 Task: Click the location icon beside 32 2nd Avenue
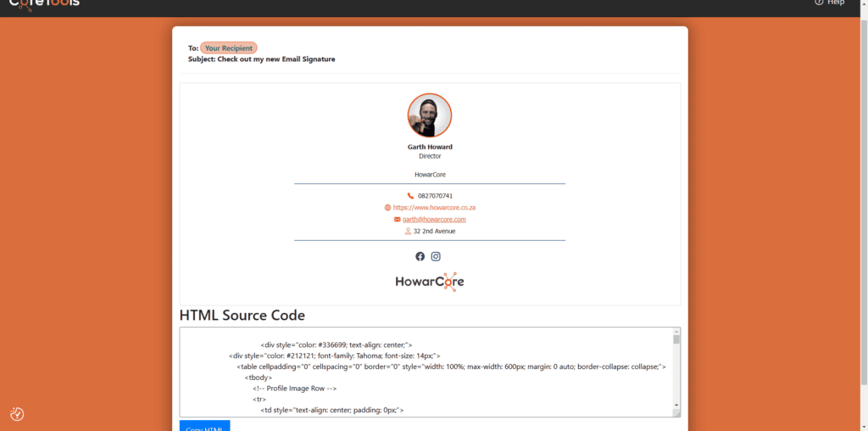click(x=408, y=231)
